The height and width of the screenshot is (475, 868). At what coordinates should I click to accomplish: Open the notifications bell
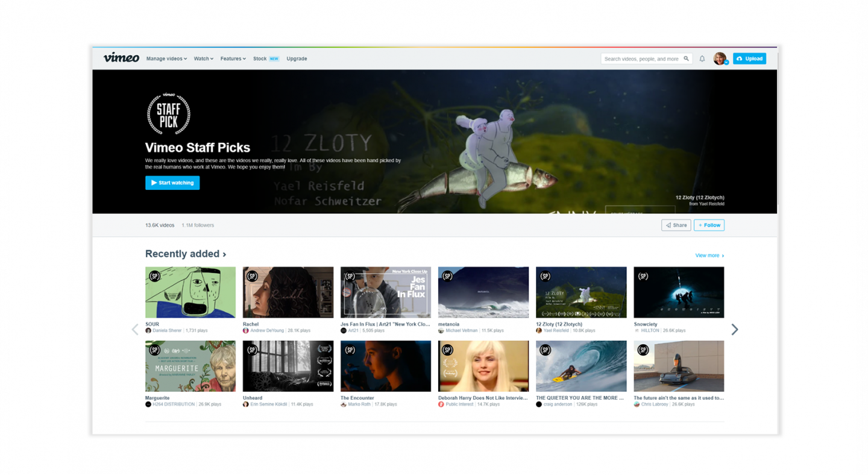[x=702, y=58]
